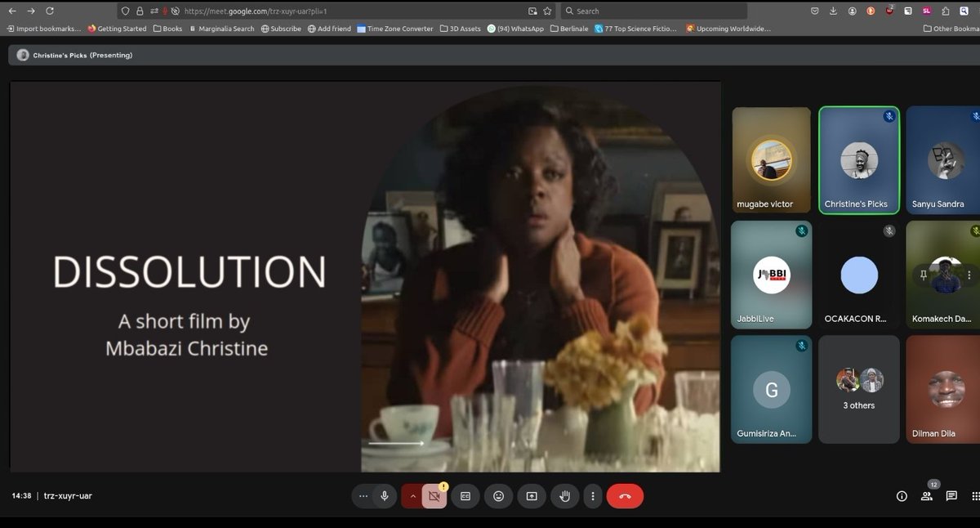Reload the page with refresh icon
Screen dimensions: 980x528
tap(51, 11)
